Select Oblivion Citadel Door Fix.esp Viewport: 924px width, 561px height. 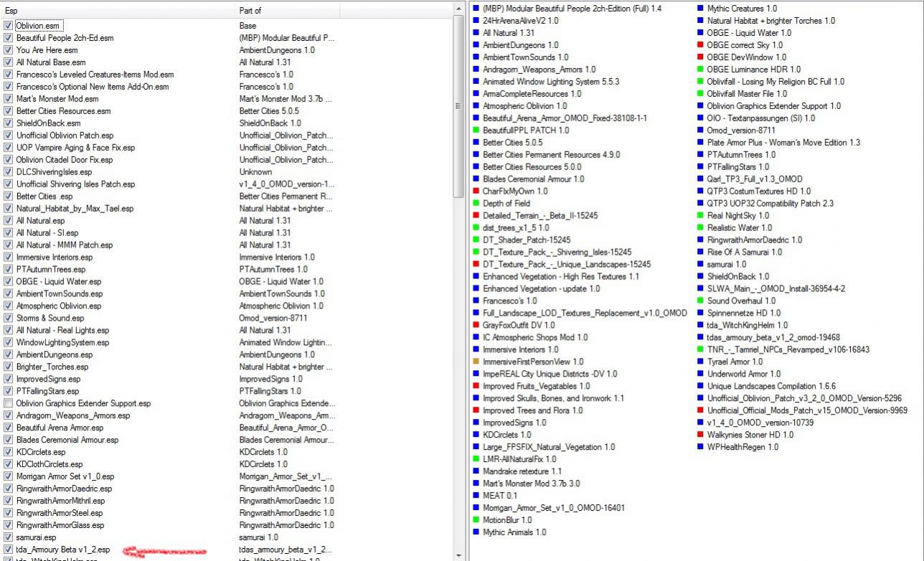tap(65, 160)
